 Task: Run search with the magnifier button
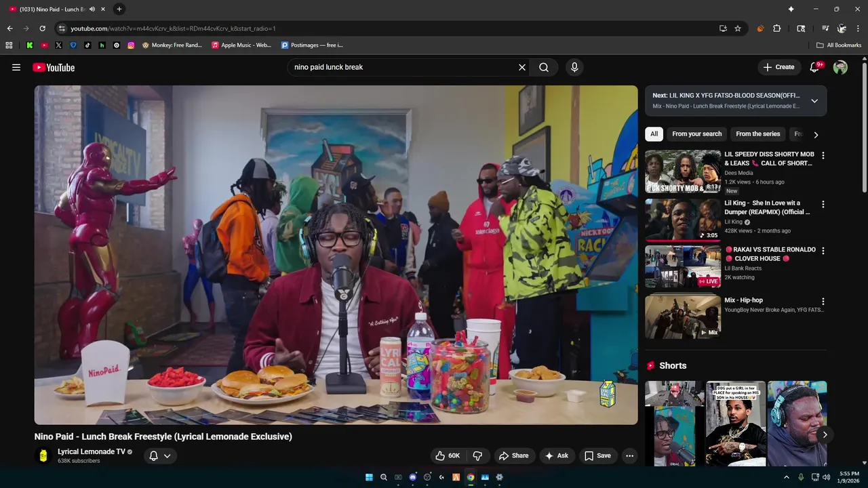544,67
